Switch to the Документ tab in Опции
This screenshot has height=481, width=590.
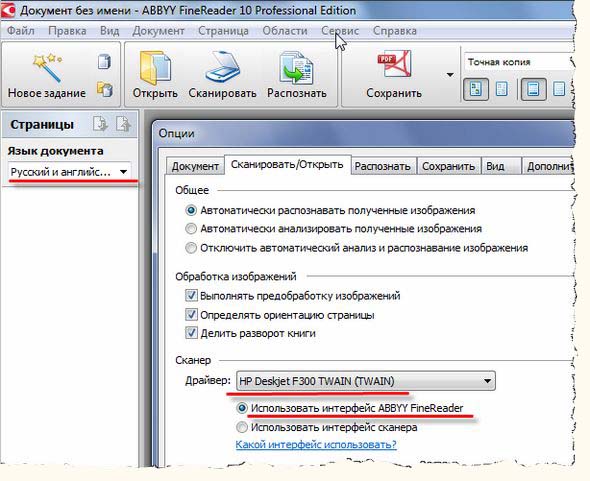coord(195,166)
